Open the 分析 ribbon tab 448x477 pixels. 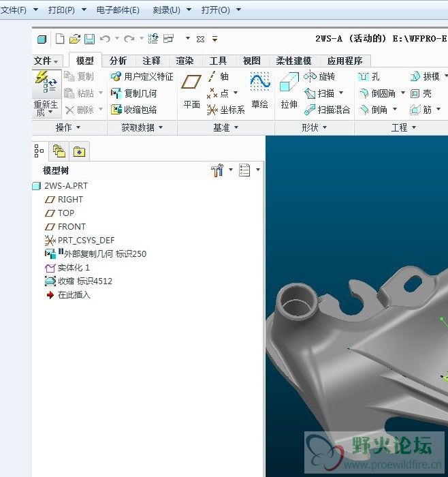point(118,61)
